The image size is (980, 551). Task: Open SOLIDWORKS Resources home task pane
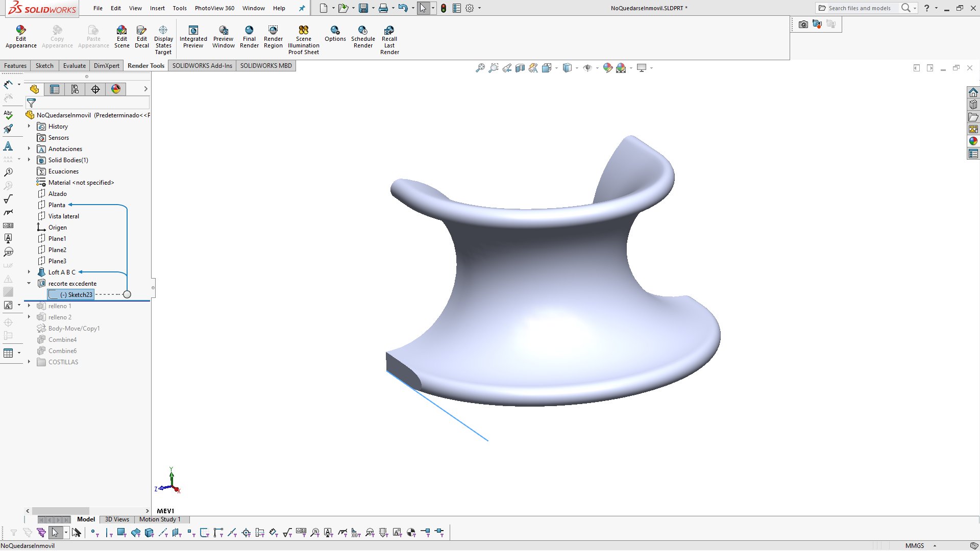point(973,92)
